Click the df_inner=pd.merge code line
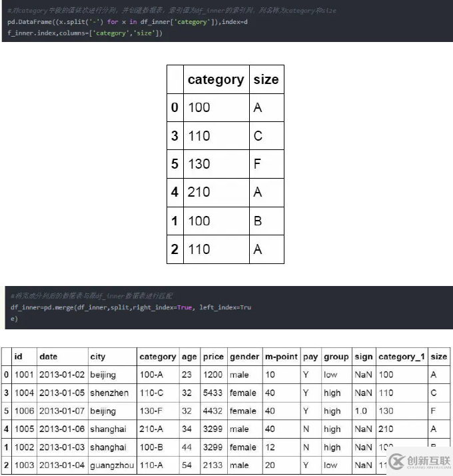Screen dimensions: 453x476 131,307
